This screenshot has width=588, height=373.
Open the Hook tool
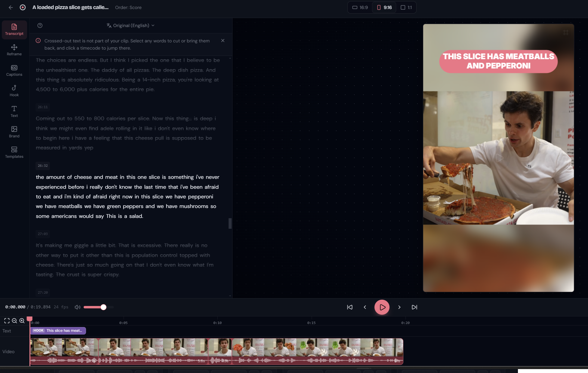pyautogui.click(x=14, y=91)
